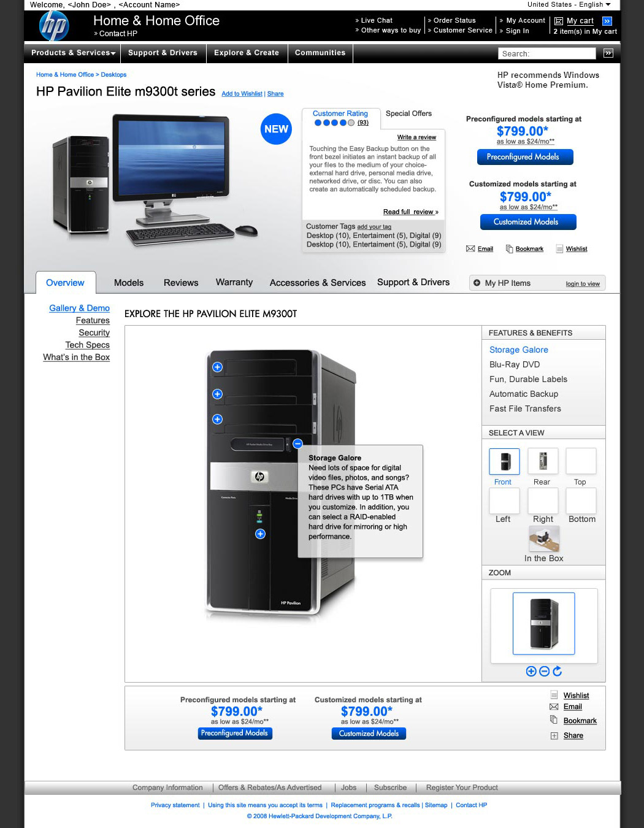Click inside the Search field
The image size is (644, 828).
547,53
